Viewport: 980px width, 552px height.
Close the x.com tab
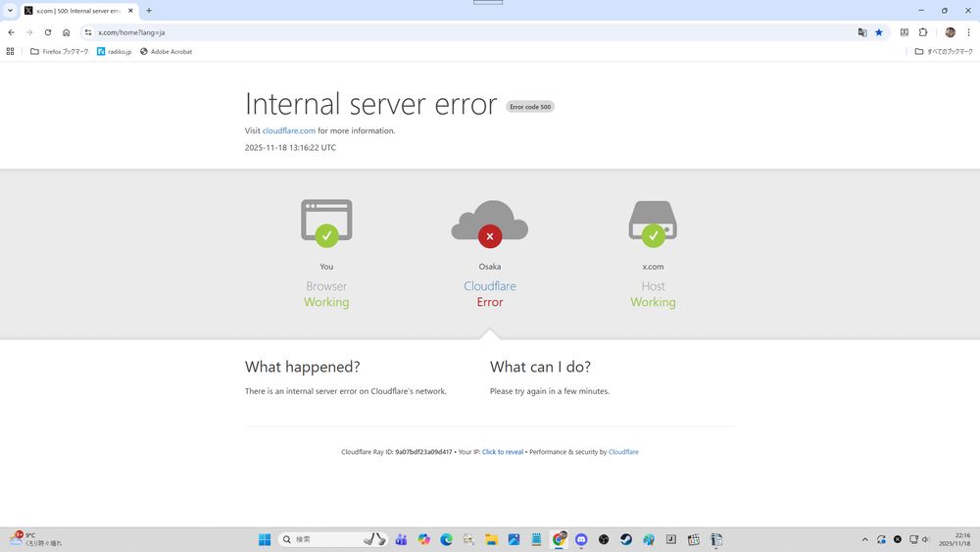point(130,11)
